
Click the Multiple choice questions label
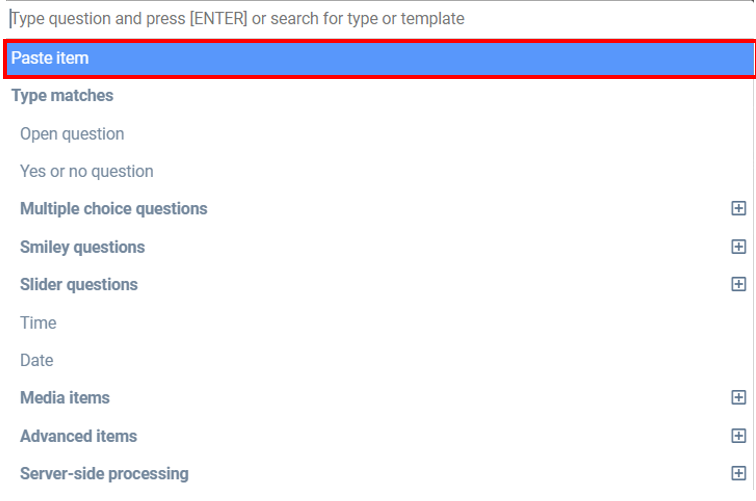(114, 209)
